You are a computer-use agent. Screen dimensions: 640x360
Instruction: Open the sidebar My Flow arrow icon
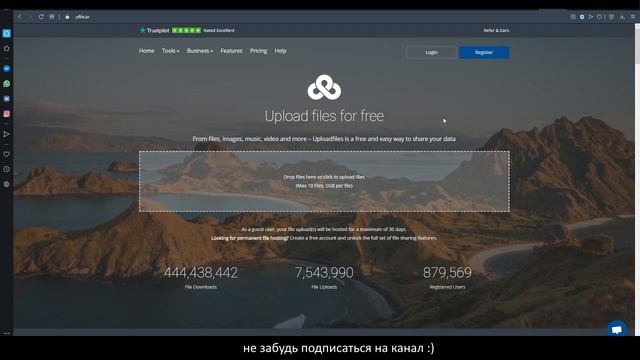point(7,134)
